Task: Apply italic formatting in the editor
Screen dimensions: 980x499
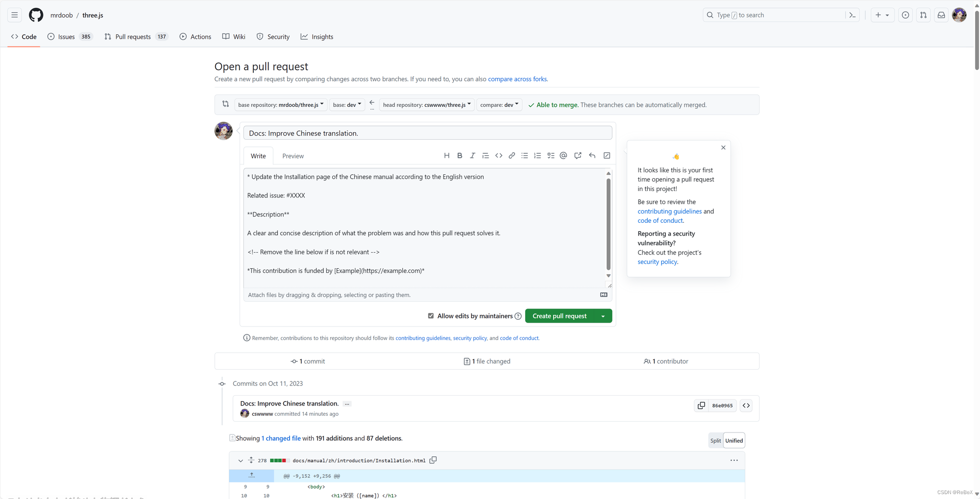Action: pyautogui.click(x=472, y=156)
